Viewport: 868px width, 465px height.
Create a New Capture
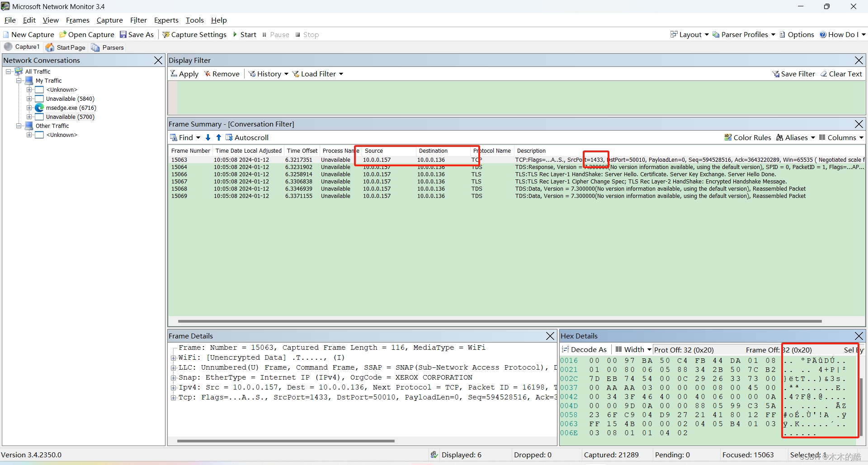(28, 34)
